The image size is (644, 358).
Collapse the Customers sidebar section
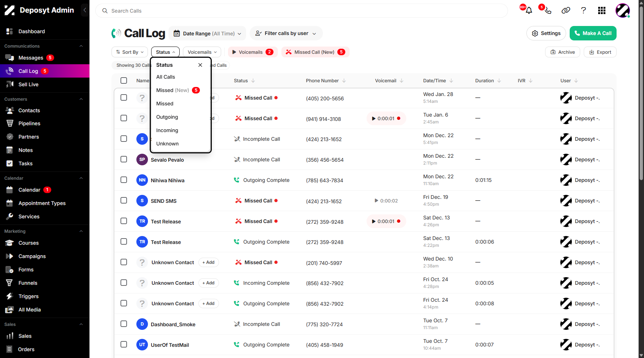pos(81,99)
